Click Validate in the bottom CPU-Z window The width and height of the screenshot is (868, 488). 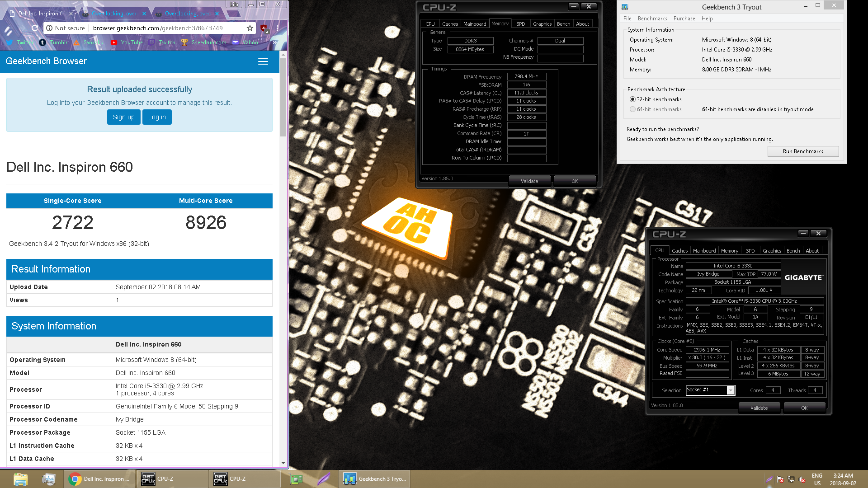(x=759, y=408)
